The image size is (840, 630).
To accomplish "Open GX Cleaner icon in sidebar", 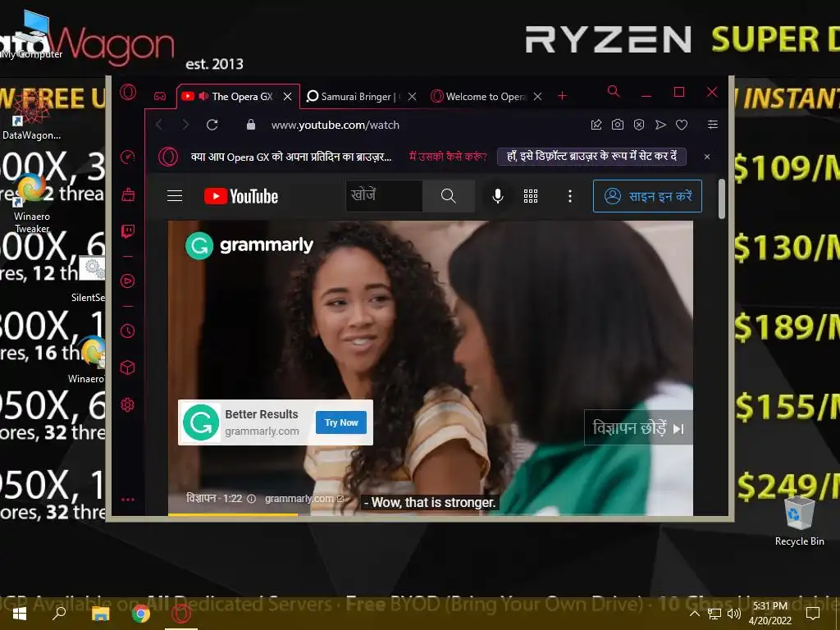I will pos(127,194).
